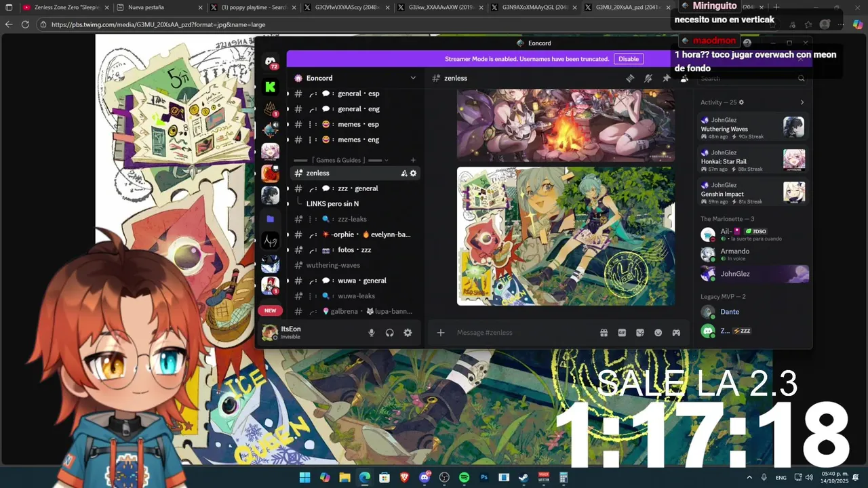
Task: Open JohnGlez Genshin Impact activity
Action: coord(753,193)
